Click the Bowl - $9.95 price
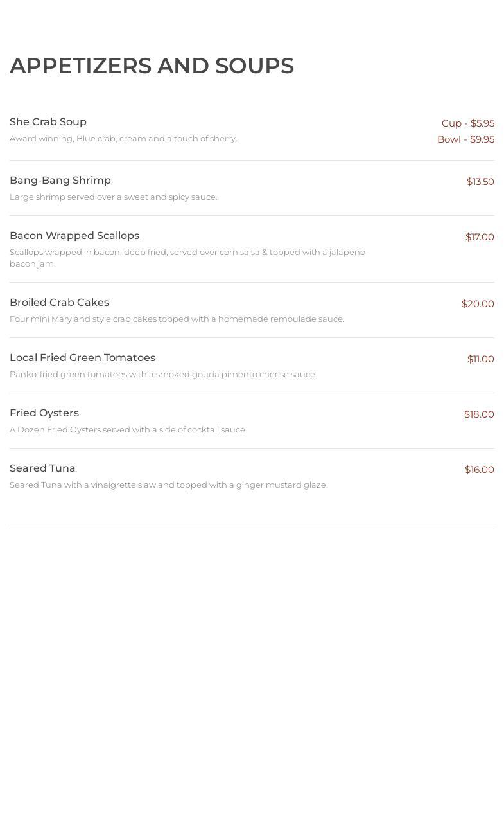 (465, 139)
